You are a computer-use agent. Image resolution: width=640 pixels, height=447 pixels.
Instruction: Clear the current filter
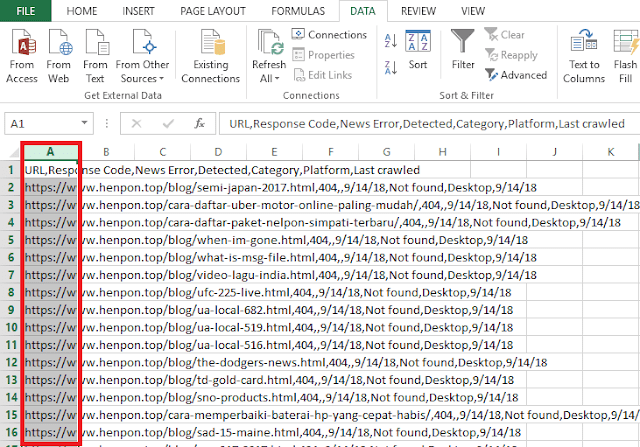pyautogui.click(x=504, y=35)
